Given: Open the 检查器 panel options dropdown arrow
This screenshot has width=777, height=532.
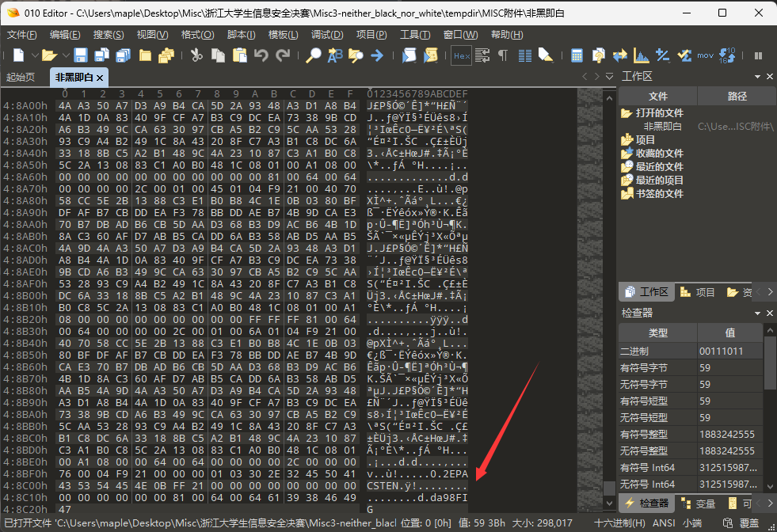Looking at the screenshot, I should pos(756,313).
